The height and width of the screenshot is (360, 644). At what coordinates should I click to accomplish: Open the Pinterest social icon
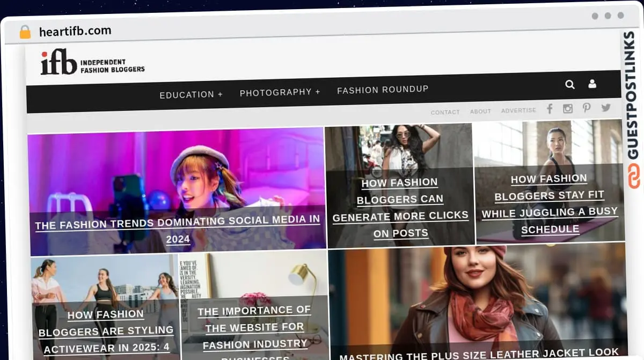[x=586, y=108]
